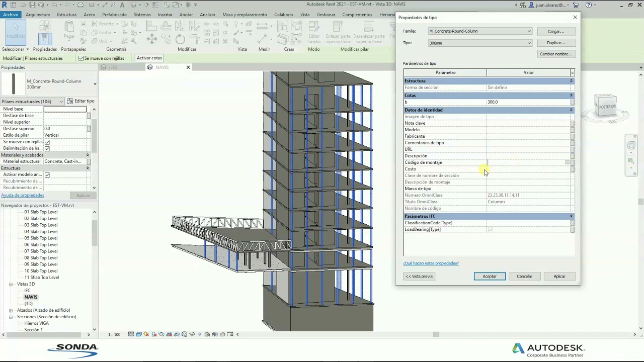The image size is (644, 362).
Task: Click the Cargar... button
Action: [x=556, y=32]
